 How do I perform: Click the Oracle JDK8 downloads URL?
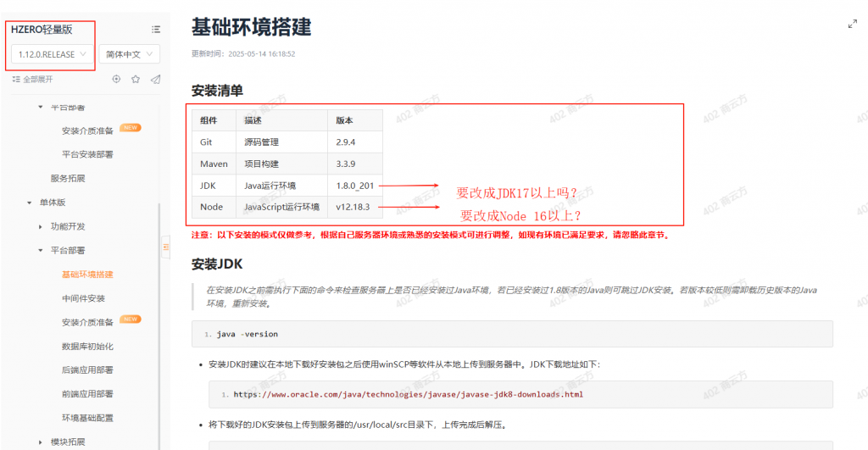pyautogui.click(x=408, y=394)
